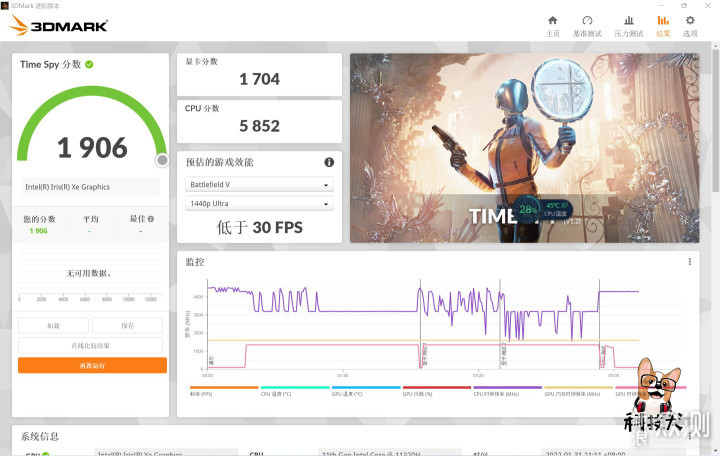
Task: Click the 在线比较结果 compare online button
Action: (x=90, y=345)
